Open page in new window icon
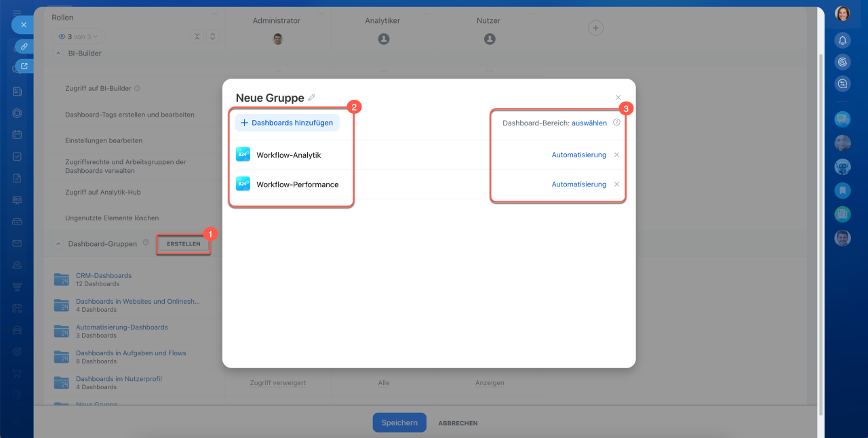Image resolution: width=868 pixels, height=438 pixels. [x=24, y=66]
